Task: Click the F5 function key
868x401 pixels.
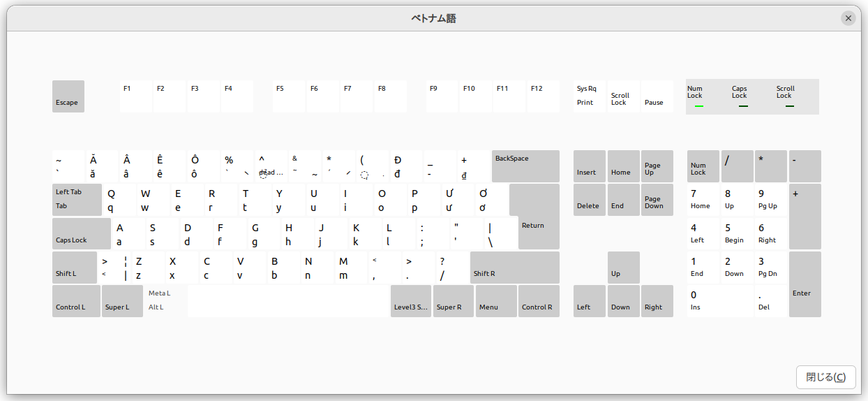Action: point(289,96)
